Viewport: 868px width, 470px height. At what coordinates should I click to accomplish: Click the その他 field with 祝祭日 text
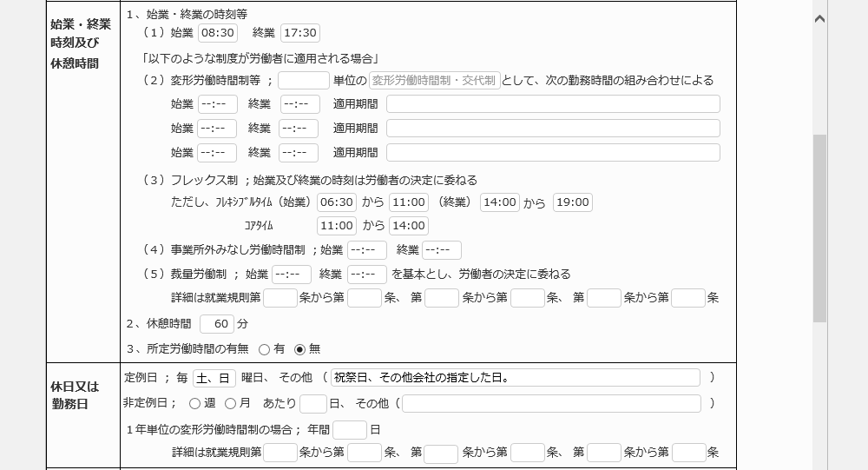click(x=515, y=378)
